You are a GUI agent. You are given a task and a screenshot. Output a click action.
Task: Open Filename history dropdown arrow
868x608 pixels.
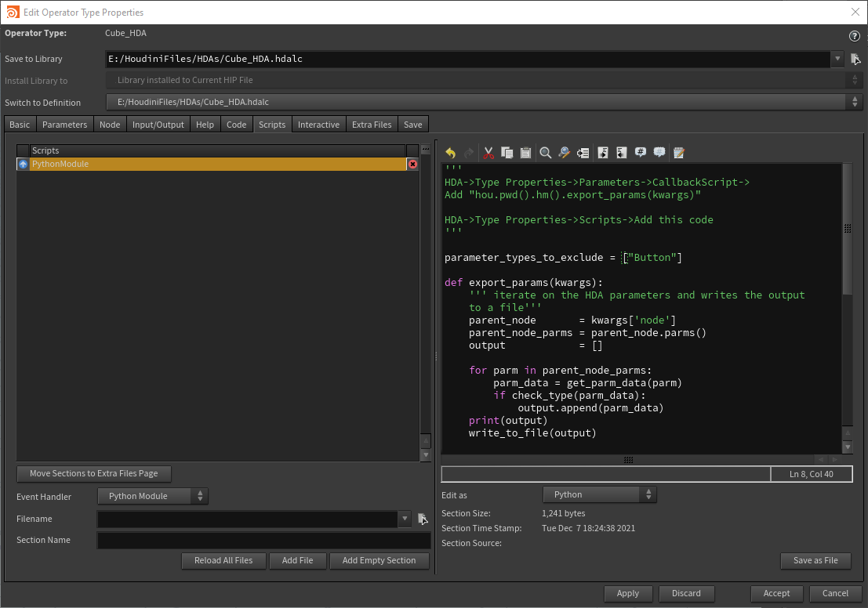[405, 519]
